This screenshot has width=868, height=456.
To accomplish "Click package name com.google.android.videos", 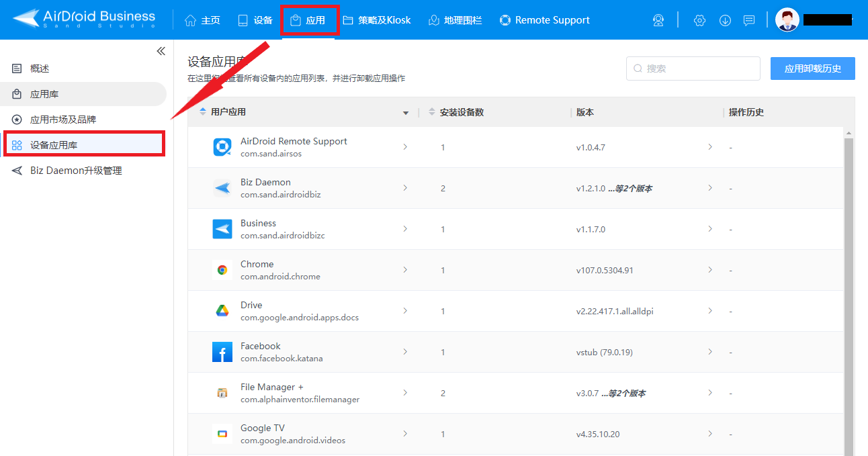I will pos(293,441).
